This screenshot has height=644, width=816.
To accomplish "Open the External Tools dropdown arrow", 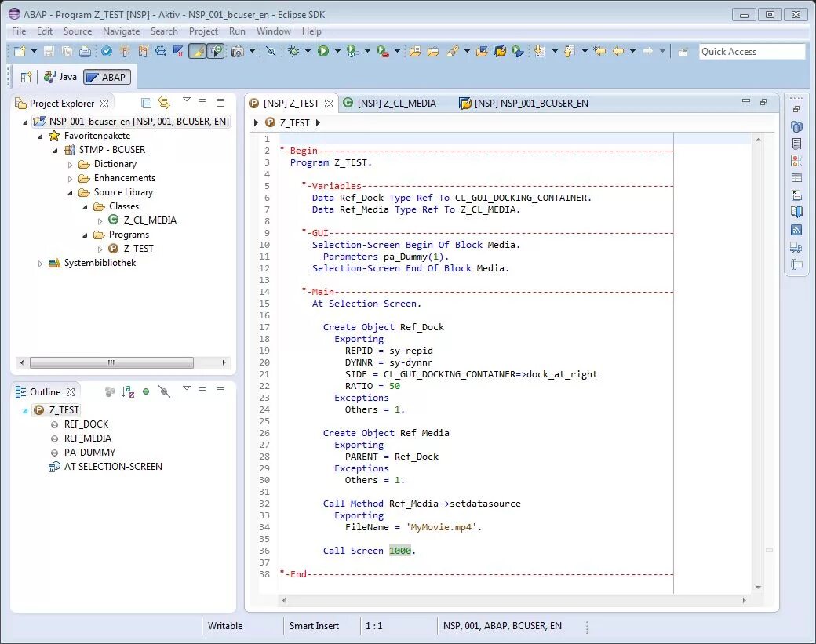I will tap(397, 51).
